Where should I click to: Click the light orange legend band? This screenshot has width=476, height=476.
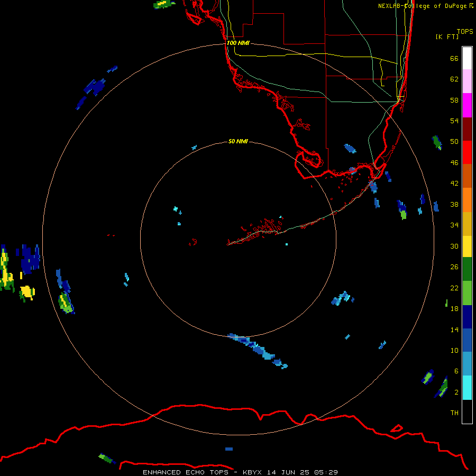467,200
